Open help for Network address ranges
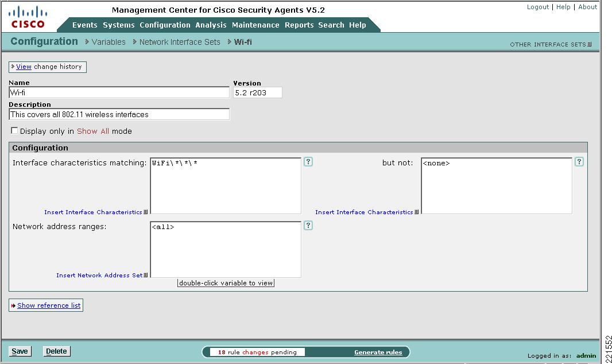This screenshot has height=364, width=612. tap(308, 225)
